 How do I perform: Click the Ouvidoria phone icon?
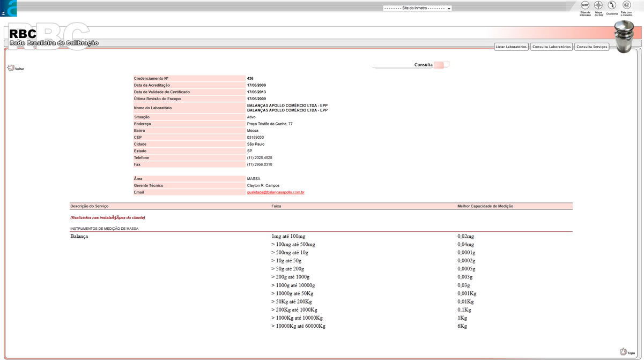pos(612,5)
